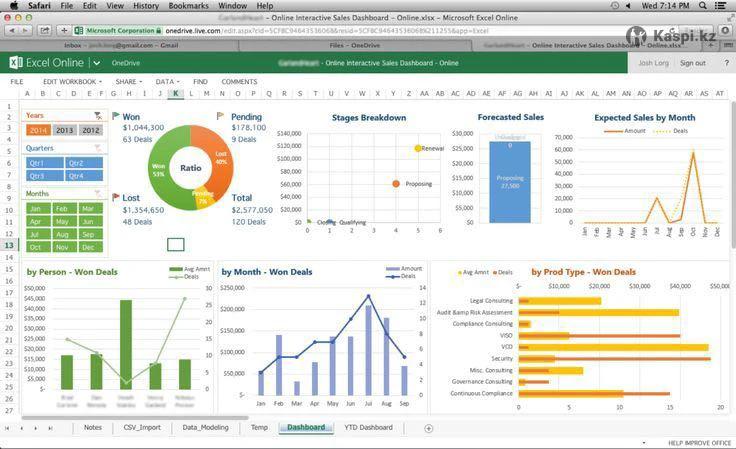Go to first sheet navigation arrow
The image size is (736, 449).
coord(7,428)
